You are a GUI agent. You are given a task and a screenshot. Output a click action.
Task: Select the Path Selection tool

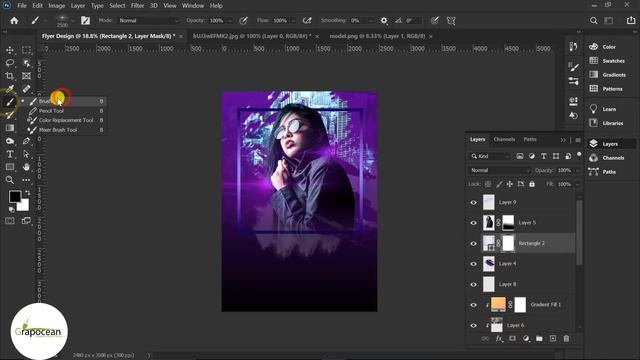pos(26,154)
